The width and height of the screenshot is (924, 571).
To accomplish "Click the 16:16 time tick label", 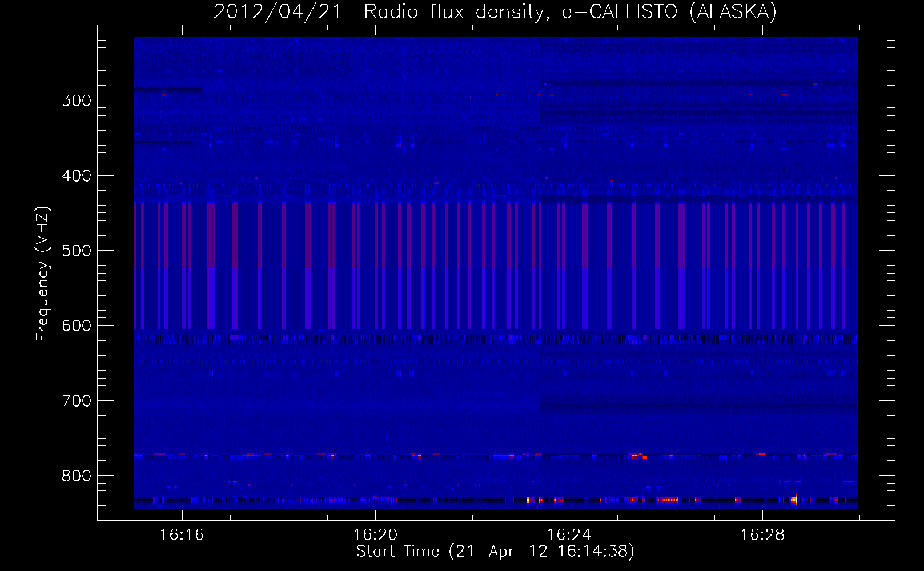I will click(182, 534).
